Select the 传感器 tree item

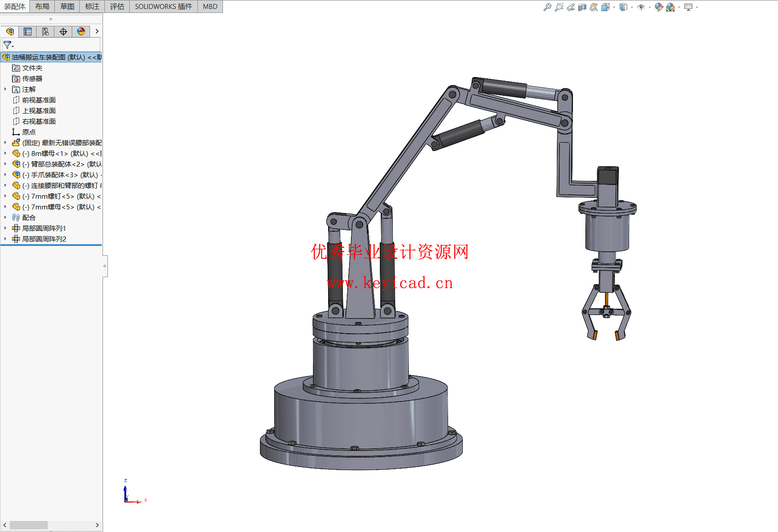(x=32, y=78)
